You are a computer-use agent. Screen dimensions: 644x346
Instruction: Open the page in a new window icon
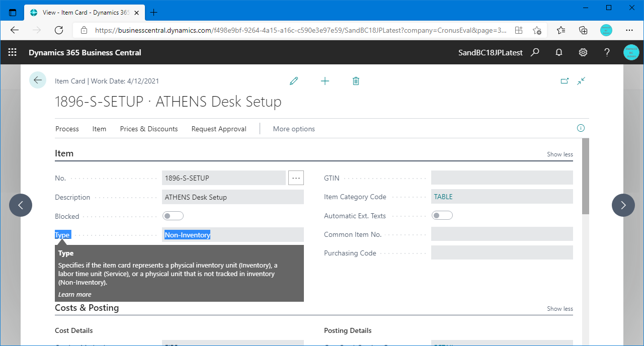click(565, 80)
